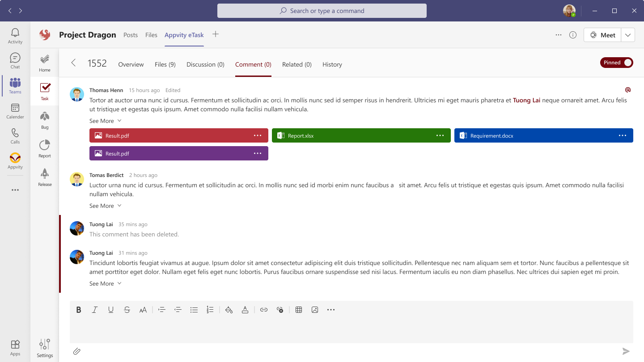Open the Report section in eTask sidebar
Viewport: 644px width, 362px height.
[x=44, y=147]
